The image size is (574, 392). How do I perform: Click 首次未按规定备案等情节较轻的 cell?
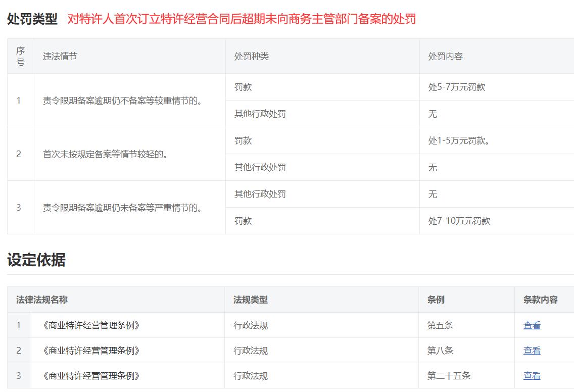pos(106,154)
